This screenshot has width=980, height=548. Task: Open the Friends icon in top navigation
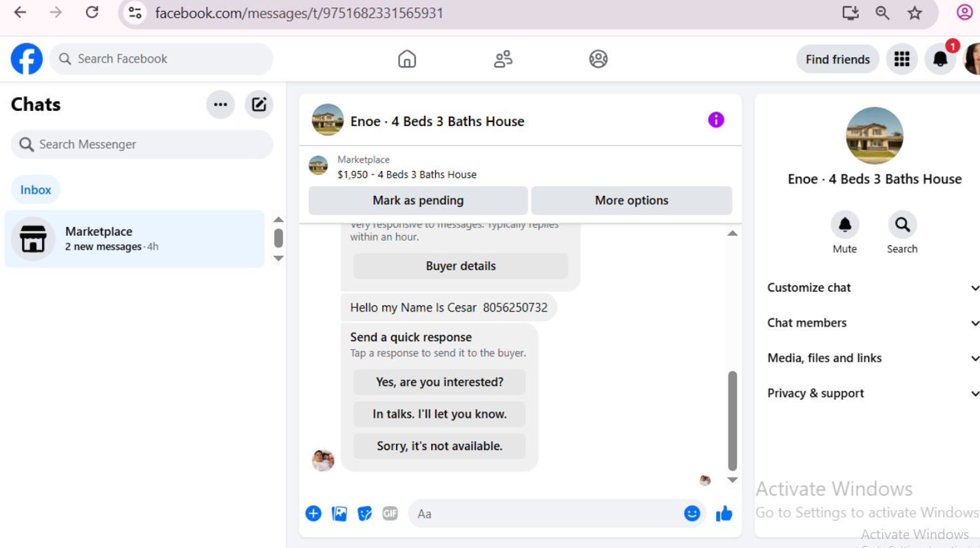503,59
